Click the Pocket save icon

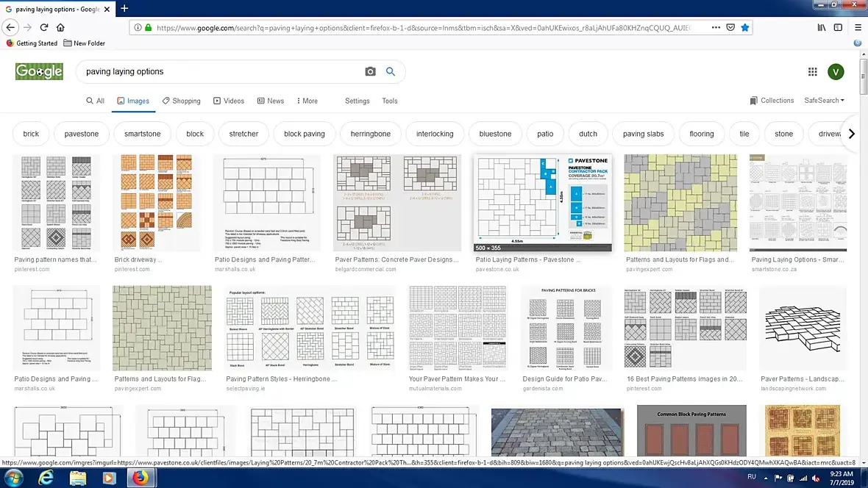pos(730,27)
